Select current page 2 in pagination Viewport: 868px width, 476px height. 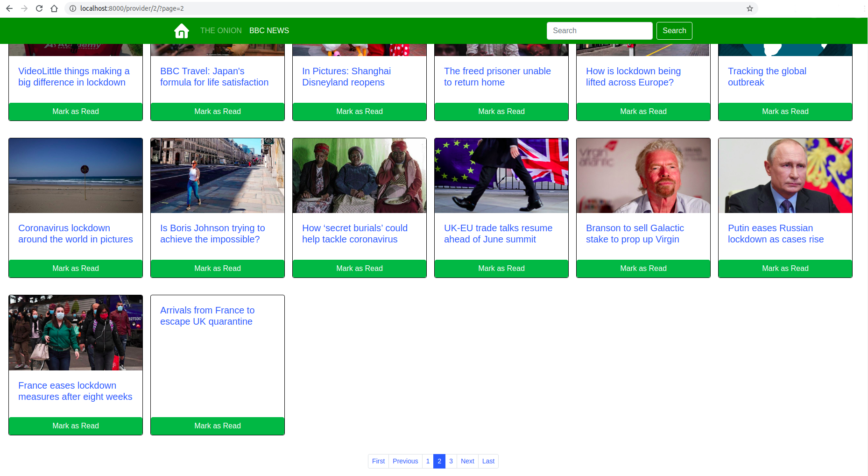(439, 461)
